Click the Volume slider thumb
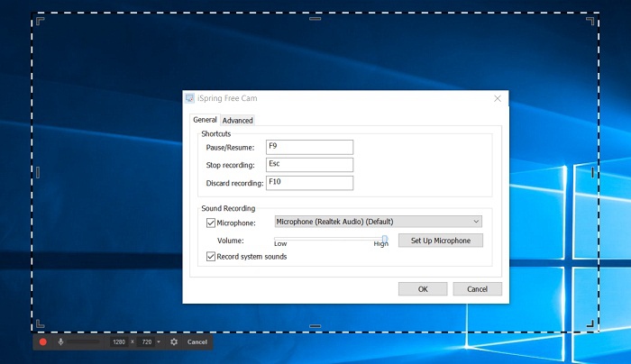 385,241
